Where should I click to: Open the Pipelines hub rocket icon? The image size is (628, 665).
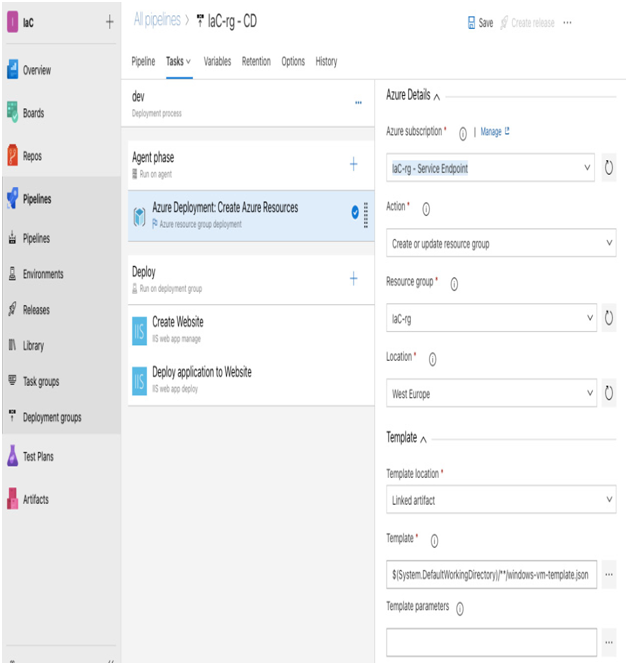pyautogui.click(x=13, y=198)
